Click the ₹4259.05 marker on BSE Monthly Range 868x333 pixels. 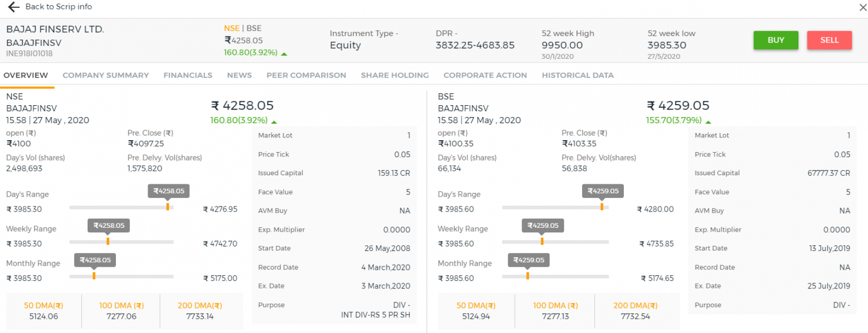click(528, 260)
